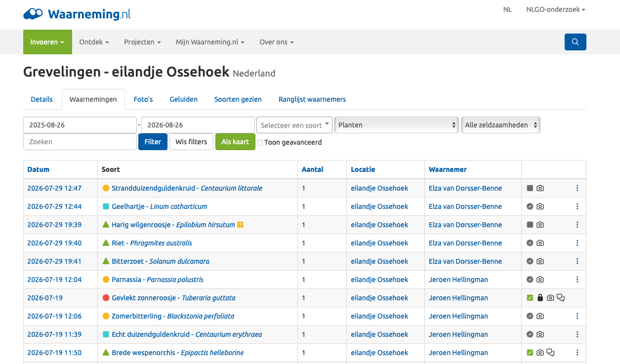
Task: Open three-dot menu for Geelhartje row
Action: (x=577, y=206)
